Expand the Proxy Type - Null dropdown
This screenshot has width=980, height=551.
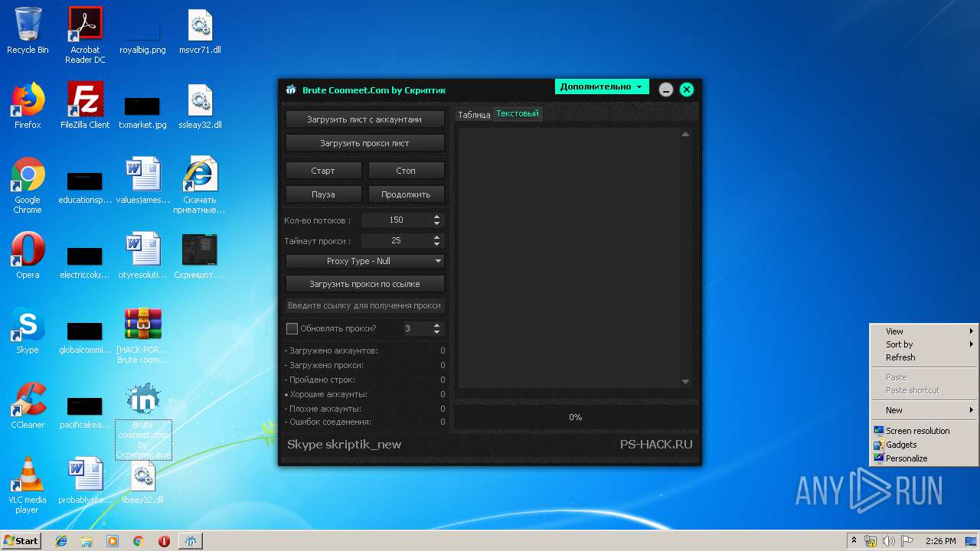365,261
